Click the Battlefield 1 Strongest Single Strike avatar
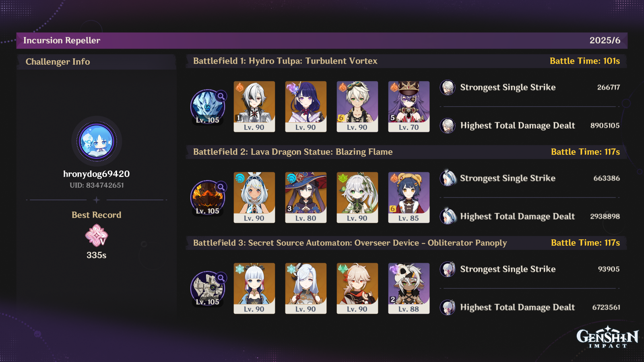This screenshot has height=362, width=644. pyautogui.click(x=448, y=87)
